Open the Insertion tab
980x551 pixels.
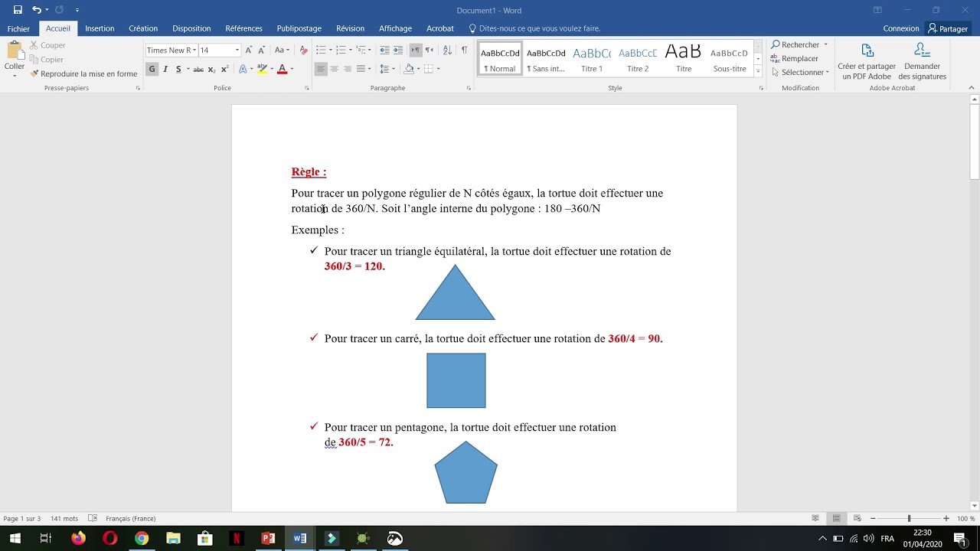100,28
